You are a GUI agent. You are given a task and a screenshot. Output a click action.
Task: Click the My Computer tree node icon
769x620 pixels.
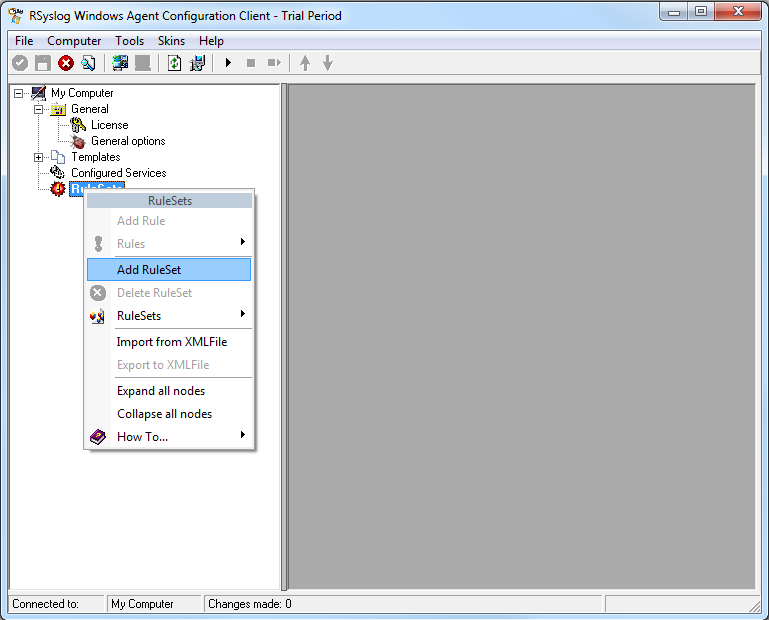click(39, 93)
